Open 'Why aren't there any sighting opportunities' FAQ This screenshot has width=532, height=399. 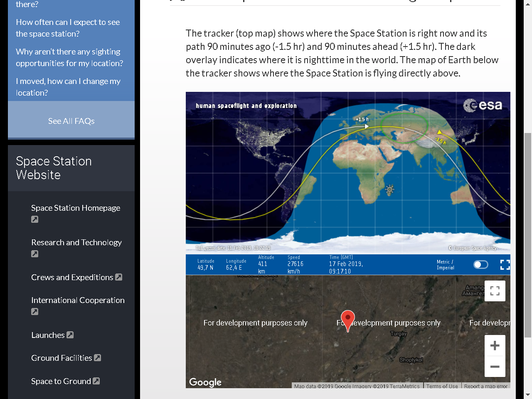[x=69, y=57]
